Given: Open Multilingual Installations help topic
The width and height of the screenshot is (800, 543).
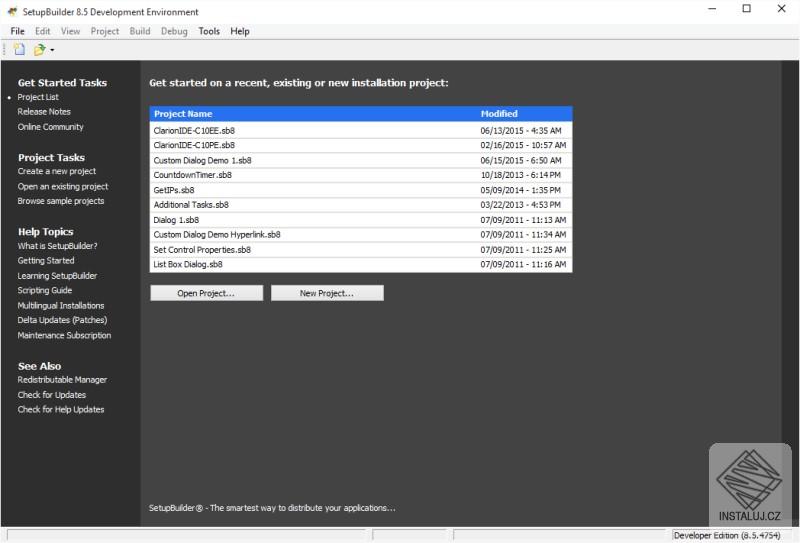Looking at the screenshot, I should [61, 305].
